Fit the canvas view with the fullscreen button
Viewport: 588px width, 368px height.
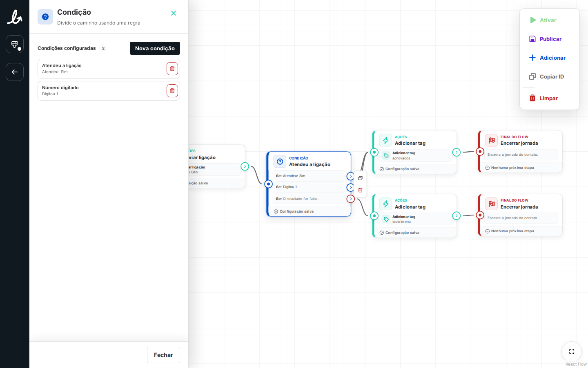(x=572, y=352)
